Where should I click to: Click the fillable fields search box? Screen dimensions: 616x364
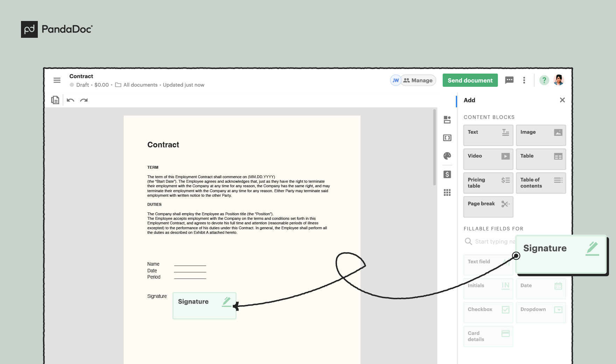tap(490, 241)
